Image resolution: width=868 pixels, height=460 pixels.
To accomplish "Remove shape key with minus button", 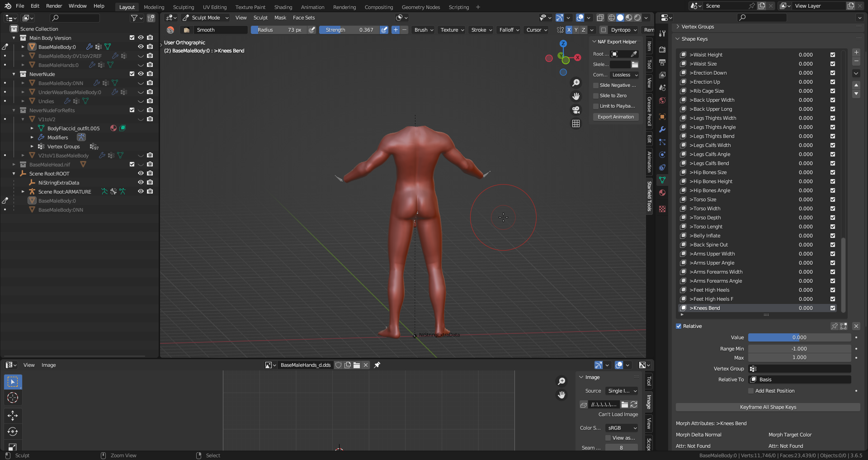I will pyautogui.click(x=856, y=61).
